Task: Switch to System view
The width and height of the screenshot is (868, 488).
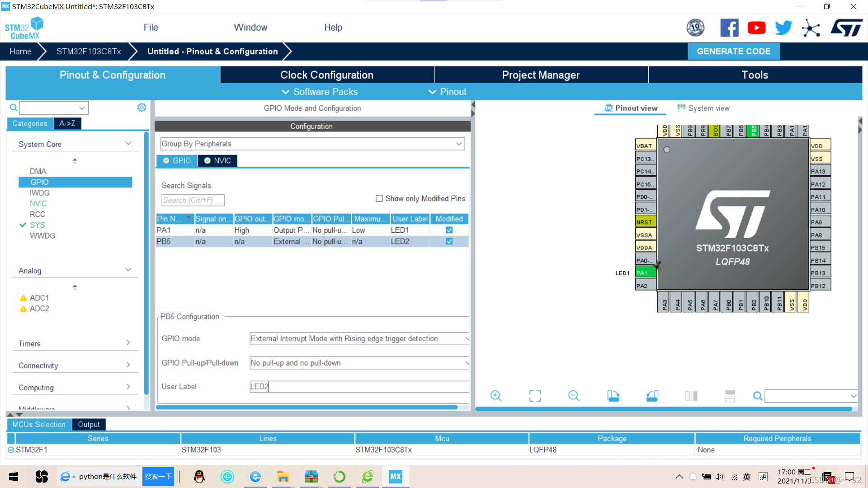Action: (x=703, y=108)
